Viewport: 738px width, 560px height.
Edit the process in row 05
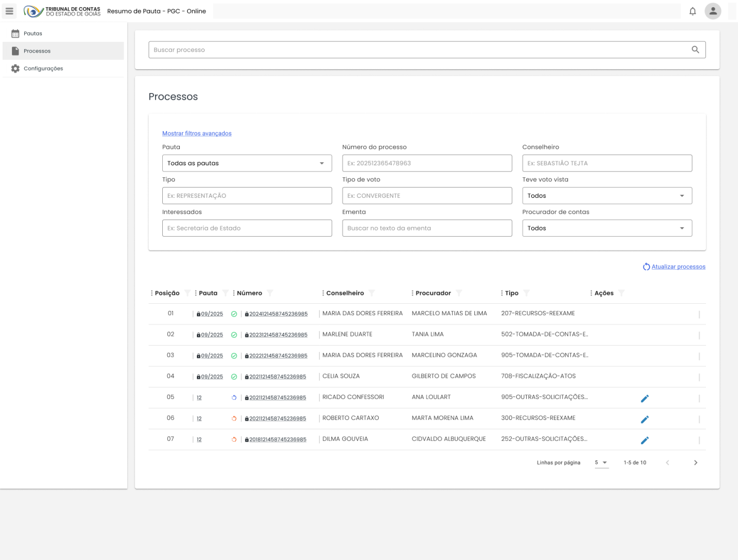(x=644, y=398)
